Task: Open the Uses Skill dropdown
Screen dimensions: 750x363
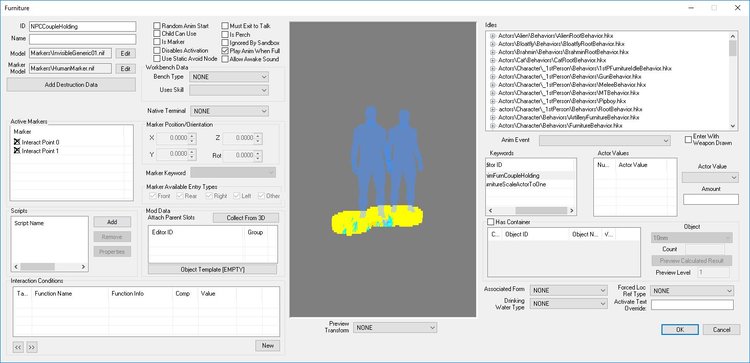Action: tap(229, 90)
